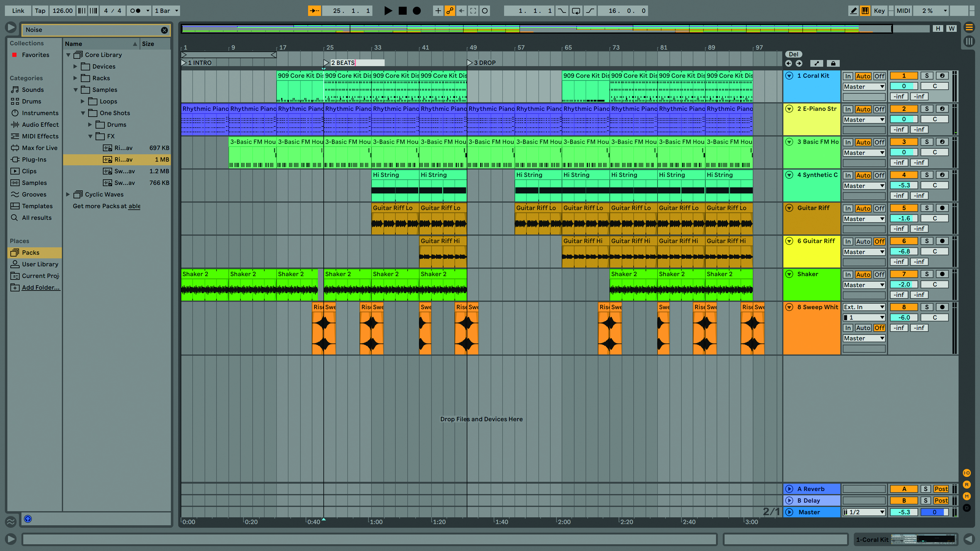Select Audio Effects category
980x551 pixels.
click(x=35, y=125)
